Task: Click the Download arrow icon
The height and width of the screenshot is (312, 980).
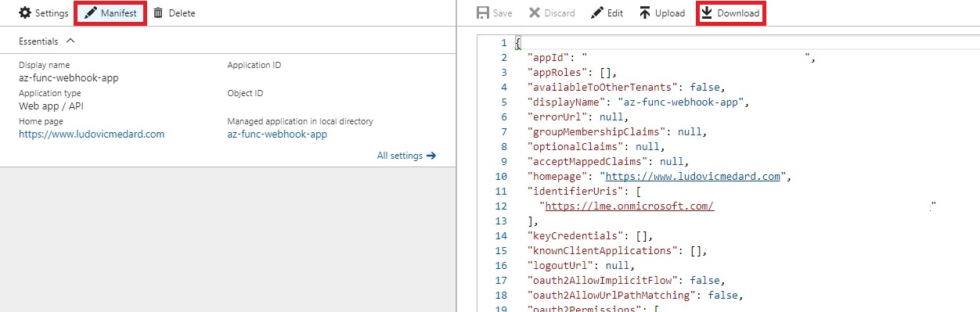Action: click(707, 13)
